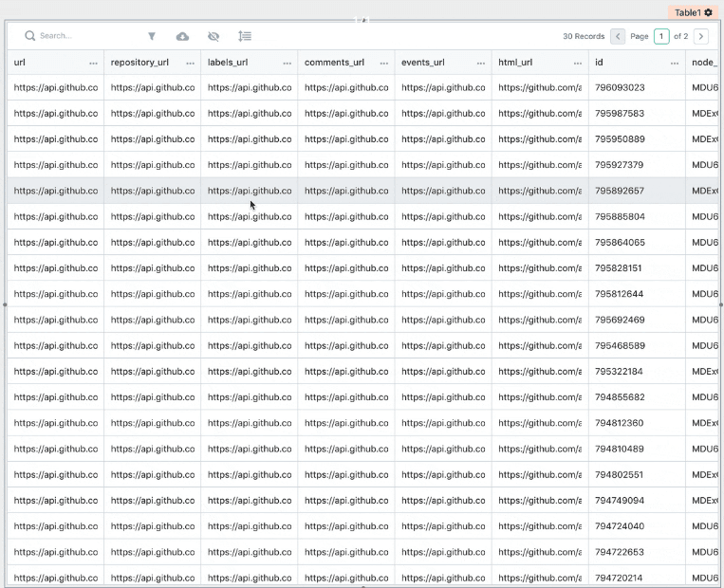Select the cell with id 795927379
Image resolution: width=724 pixels, height=588 pixels.
[638, 165]
